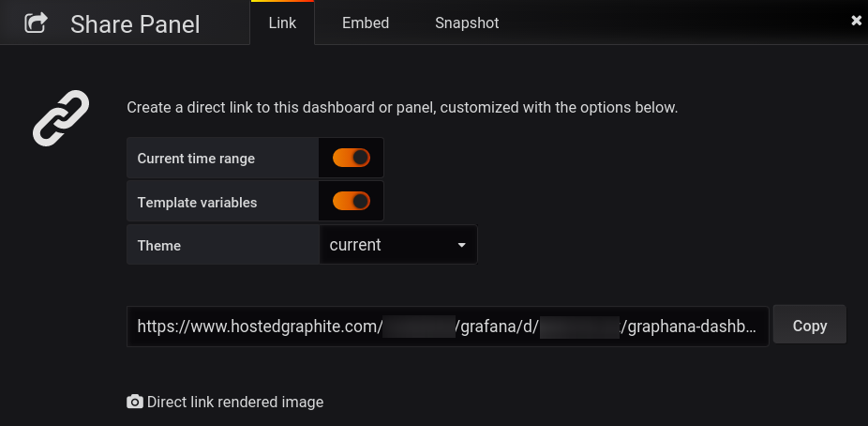Select the Link tab
The image size is (868, 426).
click(282, 23)
